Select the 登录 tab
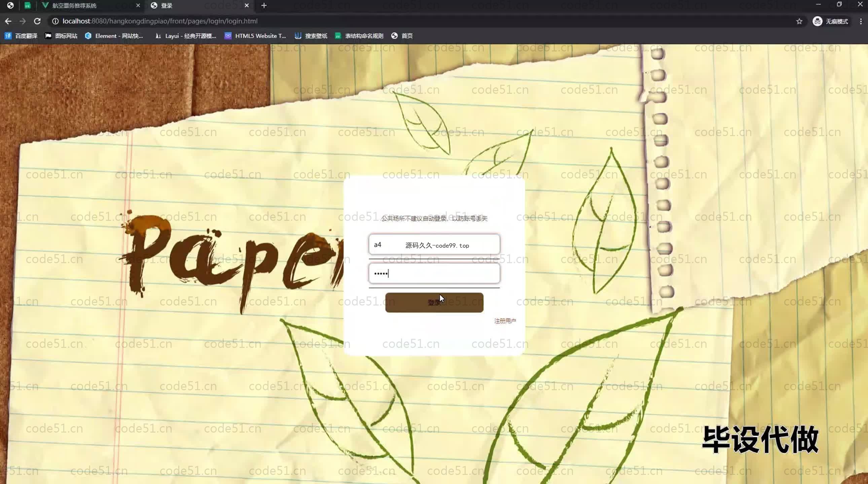This screenshot has width=868, height=484. tap(200, 5)
